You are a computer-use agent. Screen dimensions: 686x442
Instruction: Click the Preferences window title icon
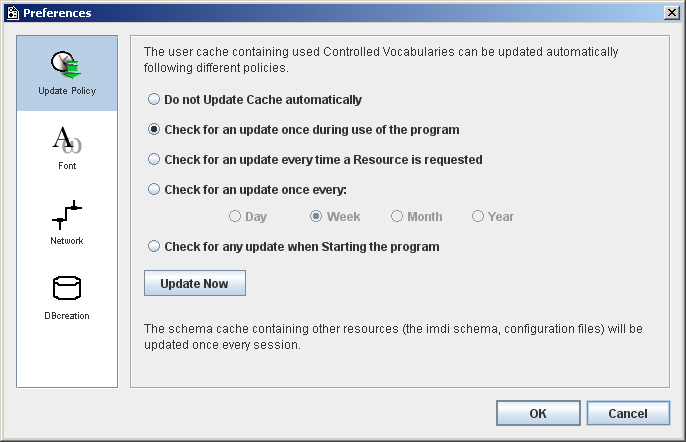click(13, 13)
